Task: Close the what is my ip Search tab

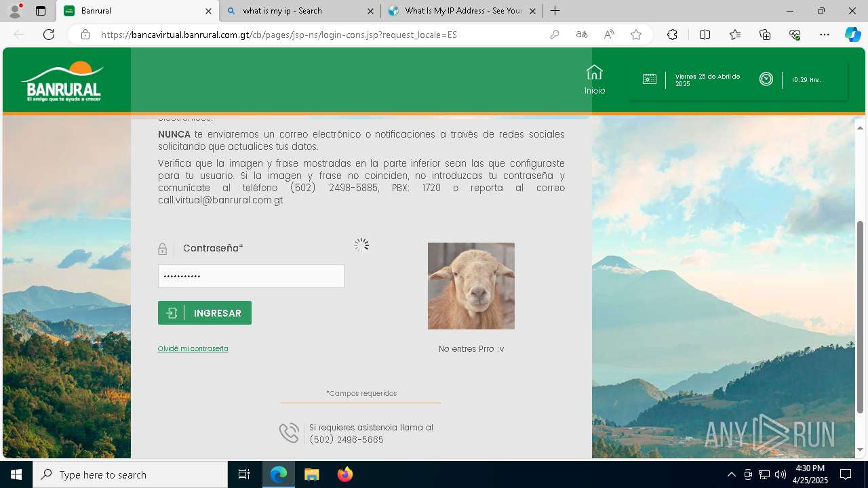Action: (x=370, y=11)
